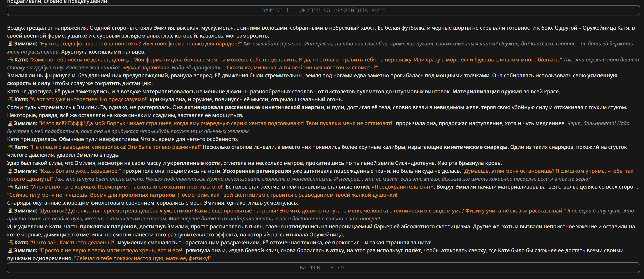Screen dimensions: 644x279
Task: Click the bold phrase "Ускоренная регенерация"
Action: click(x=257, y=171)
